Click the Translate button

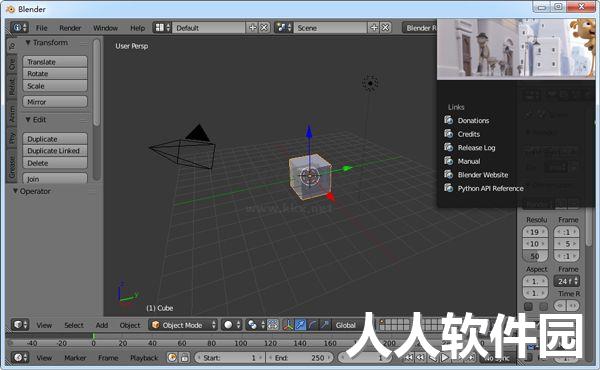[55, 62]
